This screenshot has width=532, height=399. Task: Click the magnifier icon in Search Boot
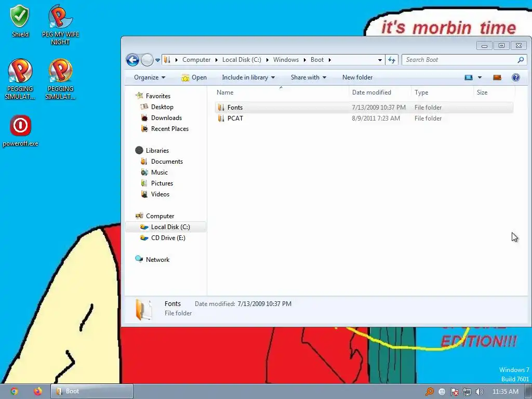(521, 60)
